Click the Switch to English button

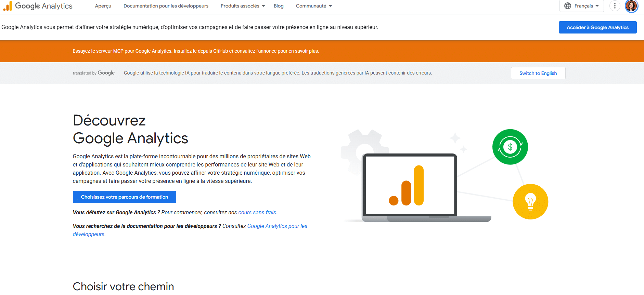(538, 73)
